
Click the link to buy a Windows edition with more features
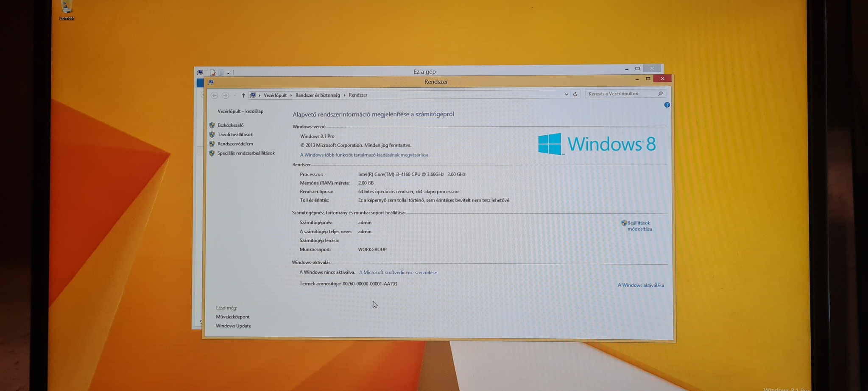364,155
